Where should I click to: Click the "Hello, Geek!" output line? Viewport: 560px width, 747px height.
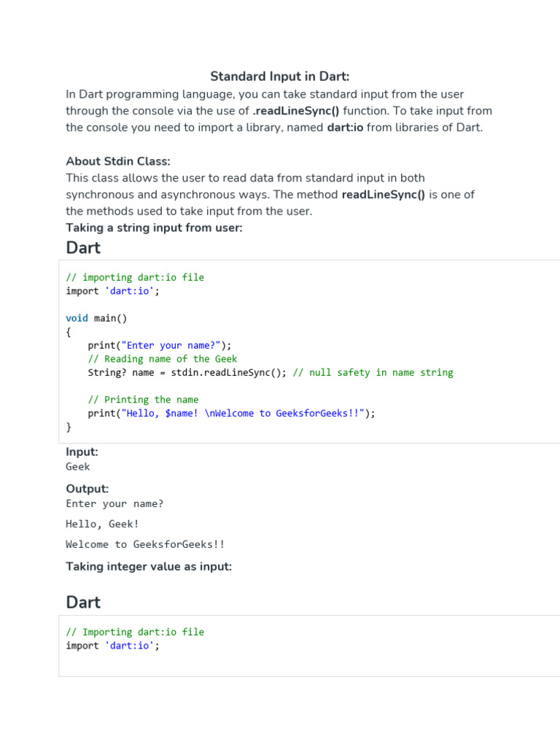tap(102, 524)
